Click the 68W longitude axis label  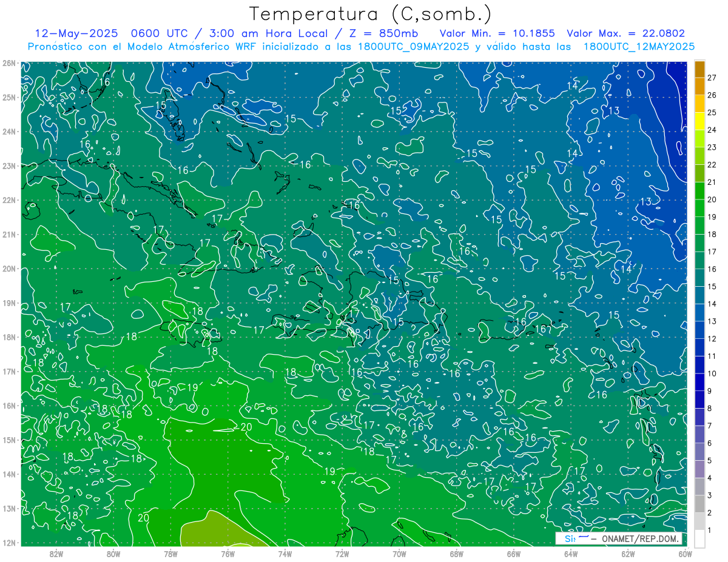pos(456,554)
